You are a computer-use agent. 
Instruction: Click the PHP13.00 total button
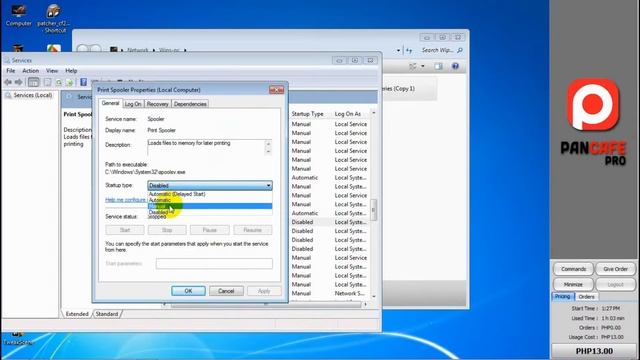tap(594, 351)
